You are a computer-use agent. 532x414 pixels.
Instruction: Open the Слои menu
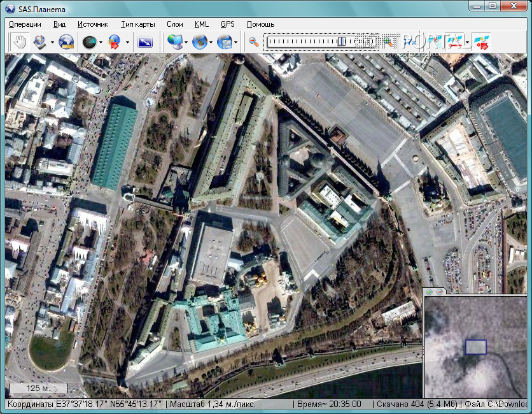(x=174, y=24)
